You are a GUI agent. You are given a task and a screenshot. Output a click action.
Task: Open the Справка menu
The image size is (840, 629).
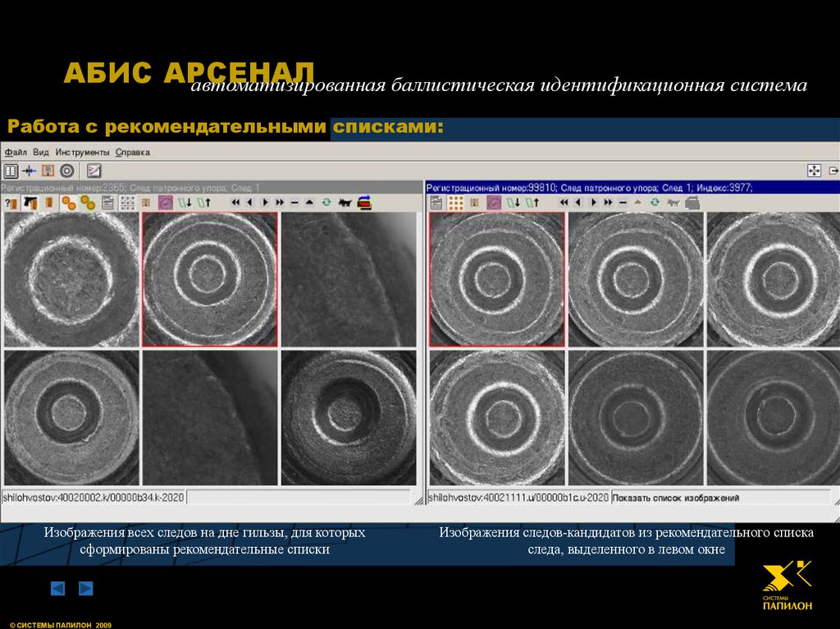pos(132,153)
